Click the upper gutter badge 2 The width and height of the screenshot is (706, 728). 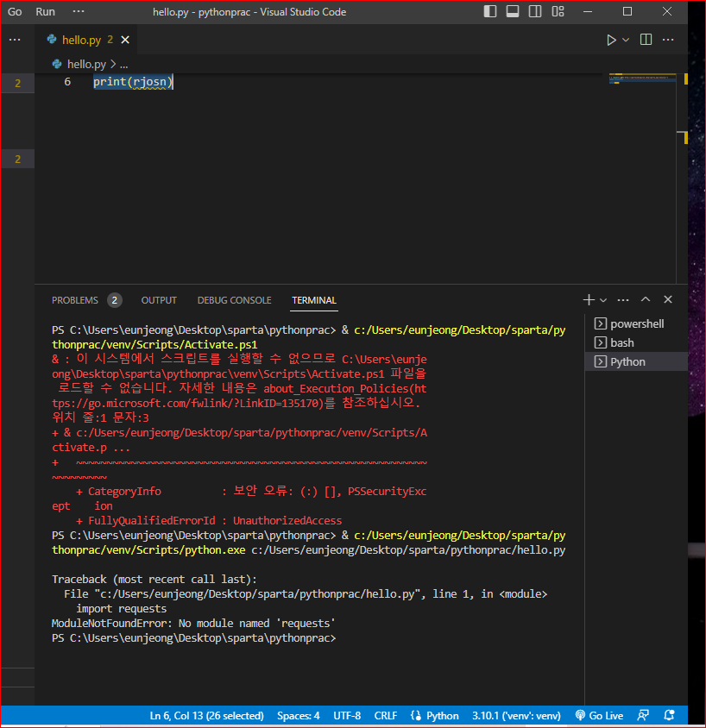pos(17,84)
